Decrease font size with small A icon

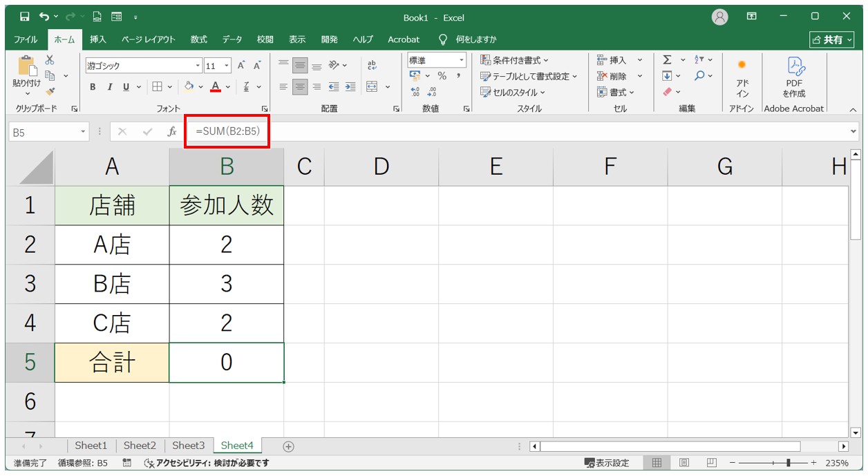257,66
